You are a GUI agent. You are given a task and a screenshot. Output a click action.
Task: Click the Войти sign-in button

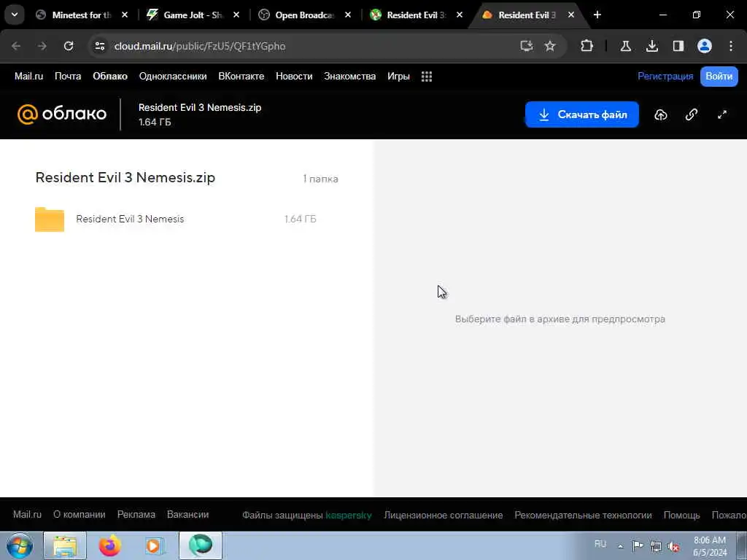click(x=719, y=76)
